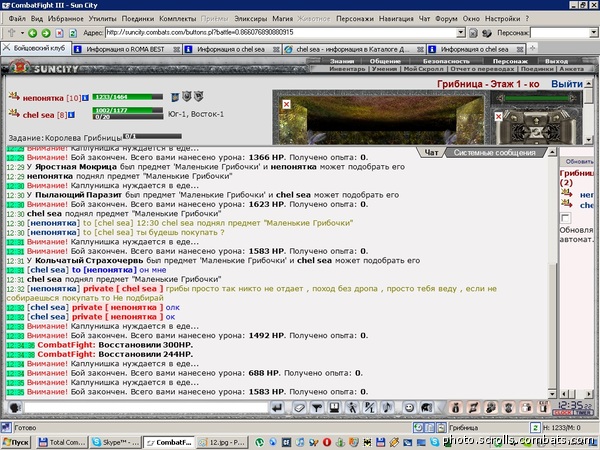Click the up arrow navigation icon
The image size is (600, 450).
point(12,33)
